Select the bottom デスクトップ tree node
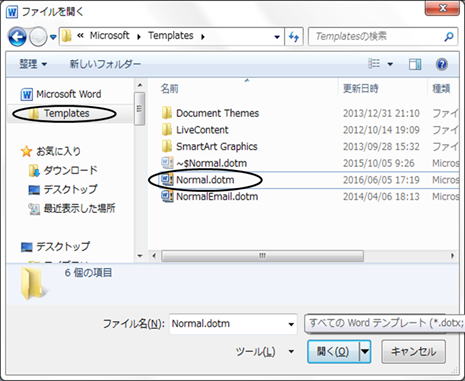 coord(55,247)
